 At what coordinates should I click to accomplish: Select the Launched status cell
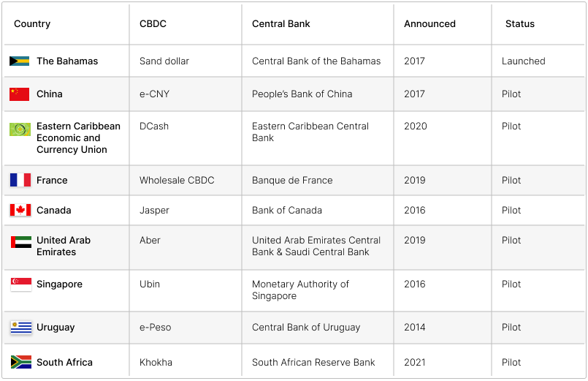pos(524,61)
